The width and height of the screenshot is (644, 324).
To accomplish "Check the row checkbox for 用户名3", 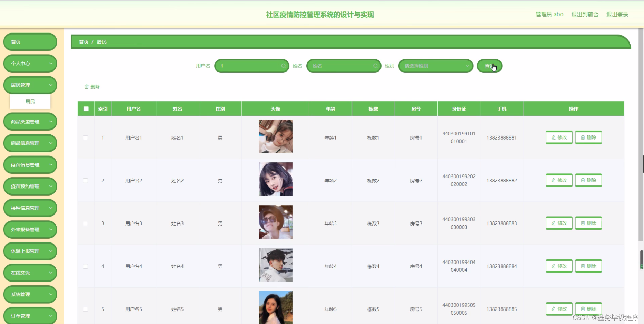I will [x=86, y=223].
